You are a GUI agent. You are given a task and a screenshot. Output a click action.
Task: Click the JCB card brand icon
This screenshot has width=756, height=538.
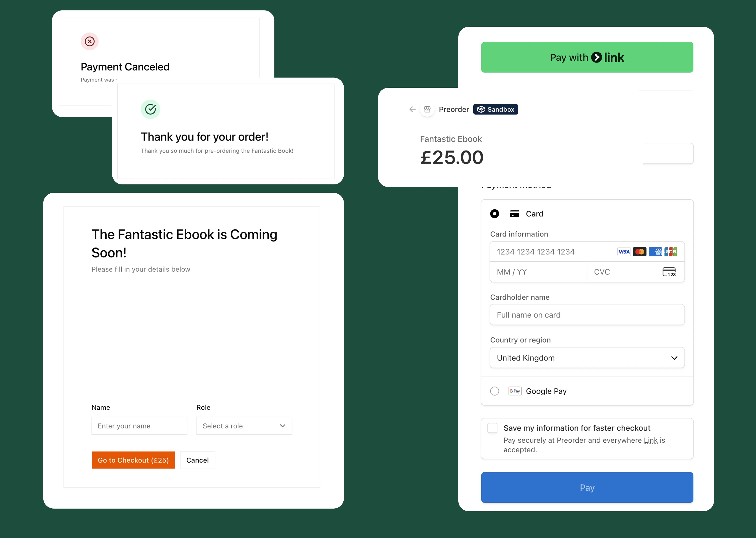click(671, 252)
